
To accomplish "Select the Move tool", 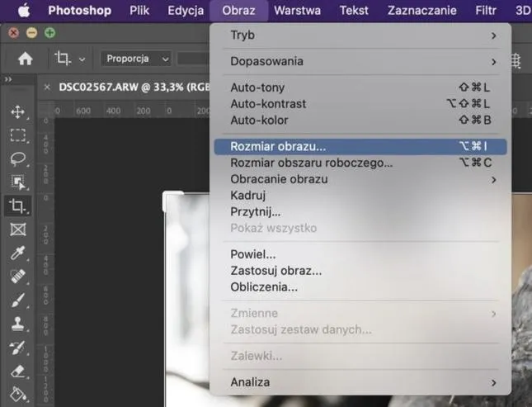I will coord(17,111).
